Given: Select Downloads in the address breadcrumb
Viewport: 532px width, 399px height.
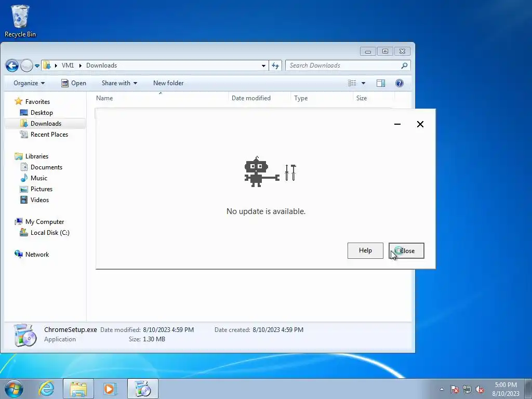Looking at the screenshot, I should (101, 65).
